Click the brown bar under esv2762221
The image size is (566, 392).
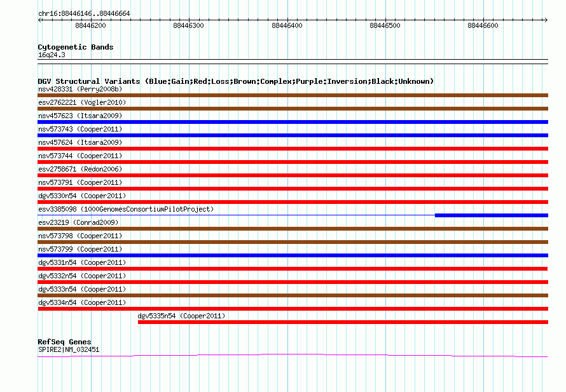[x=293, y=109]
